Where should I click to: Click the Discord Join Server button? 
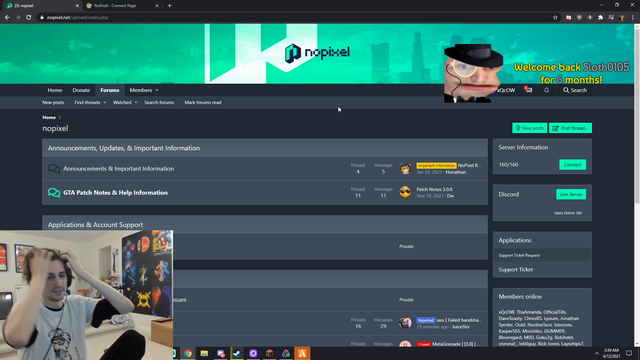(571, 194)
